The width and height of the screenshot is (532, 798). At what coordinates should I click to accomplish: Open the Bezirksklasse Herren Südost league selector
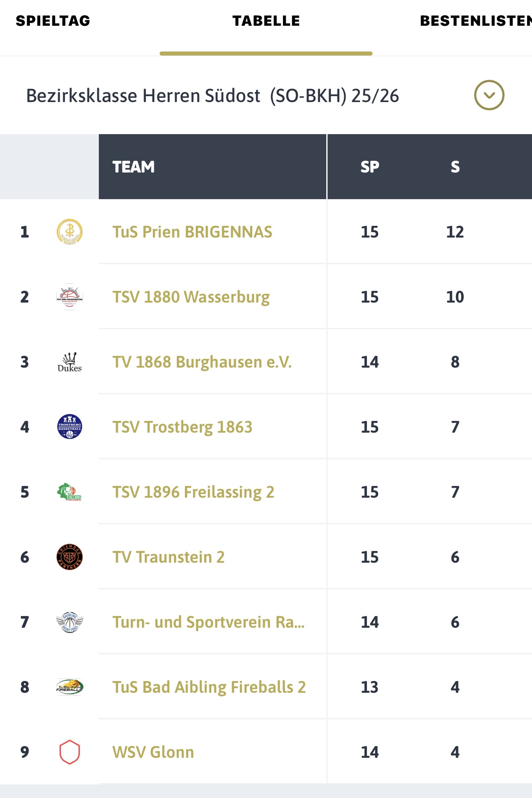(213, 96)
